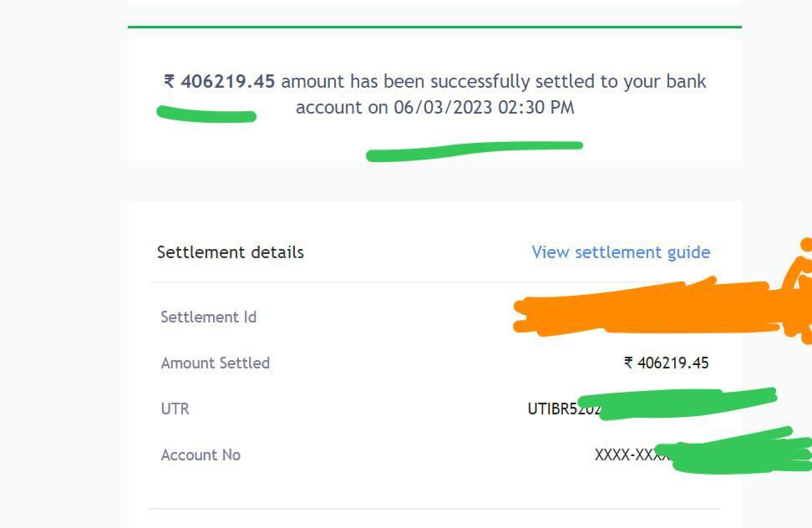Click the rupee symbol beside Amount Settled value
The height and width of the screenshot is (528, 812).
(629, 363)
